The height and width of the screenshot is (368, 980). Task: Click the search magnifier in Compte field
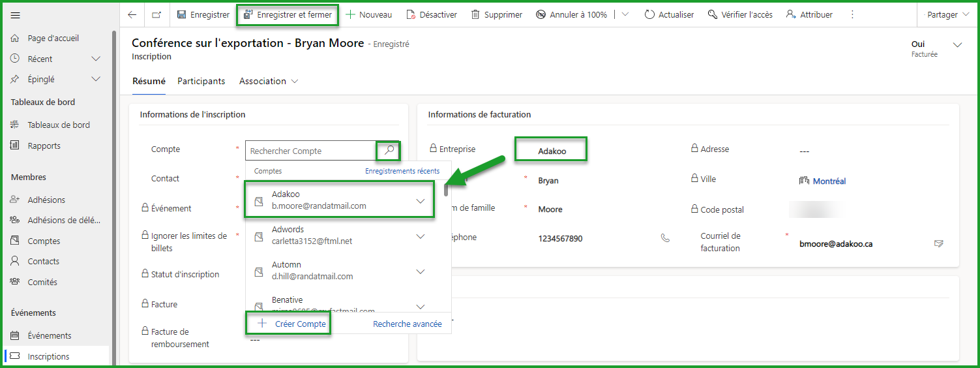point(389,150)
